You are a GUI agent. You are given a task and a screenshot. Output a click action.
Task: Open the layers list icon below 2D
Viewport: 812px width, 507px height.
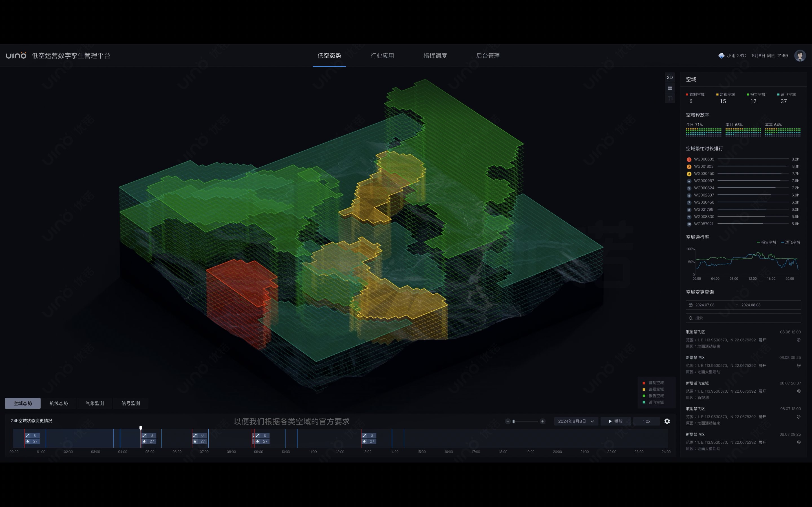tap(670, 88)
